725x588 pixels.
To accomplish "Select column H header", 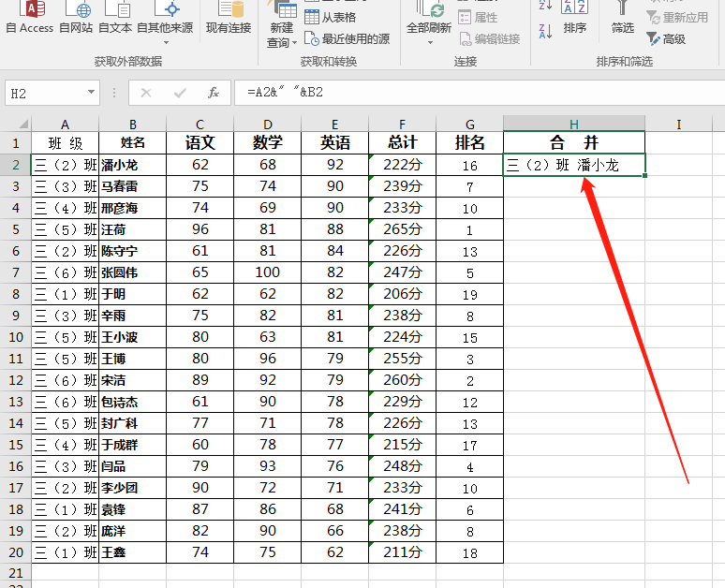I will pyautogui.click(x=574, y=125).
